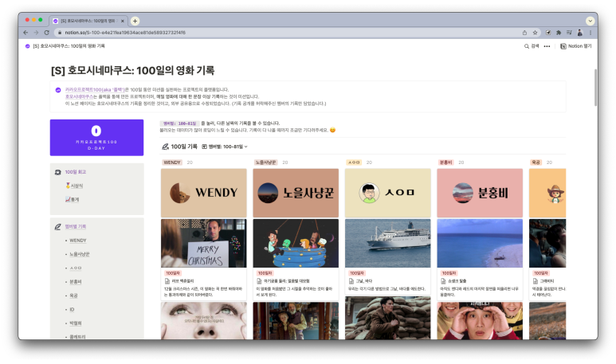Screen dimensions: 616x364
Task: Open the Chrome three-dot menu
Action: point(590,33)
